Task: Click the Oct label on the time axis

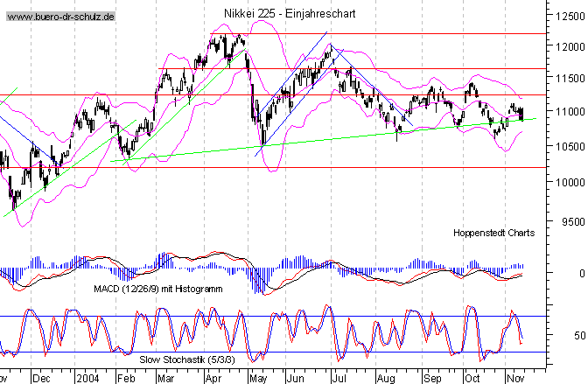Action: 472,378
